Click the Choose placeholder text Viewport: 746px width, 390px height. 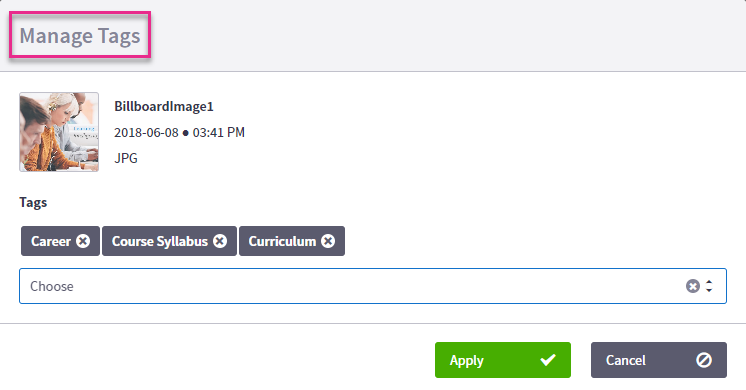(x=52, y=286)
